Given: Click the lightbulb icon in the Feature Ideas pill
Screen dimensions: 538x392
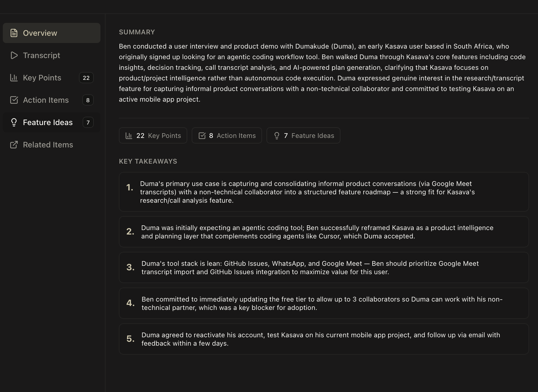Looking at the screenshot, I should [x=277, y=135].
